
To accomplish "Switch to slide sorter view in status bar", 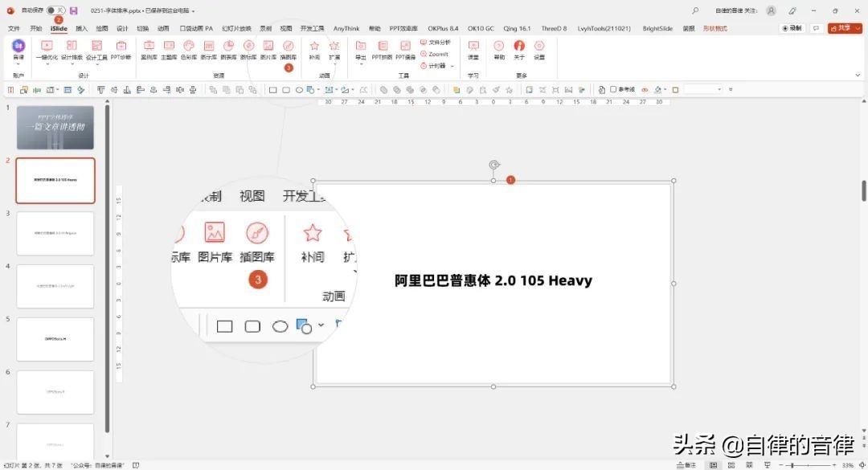I will (x=730, y=465).
